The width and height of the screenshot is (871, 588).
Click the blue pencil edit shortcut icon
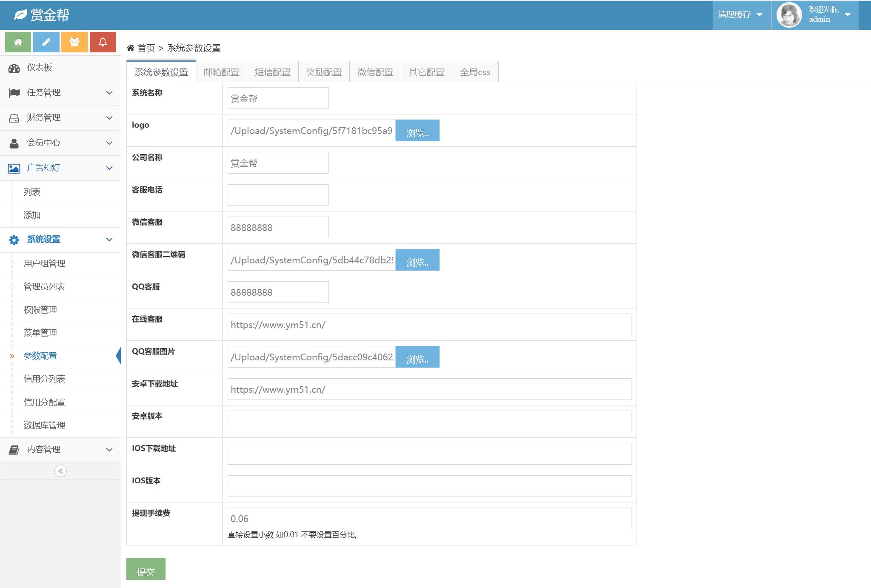46,42
